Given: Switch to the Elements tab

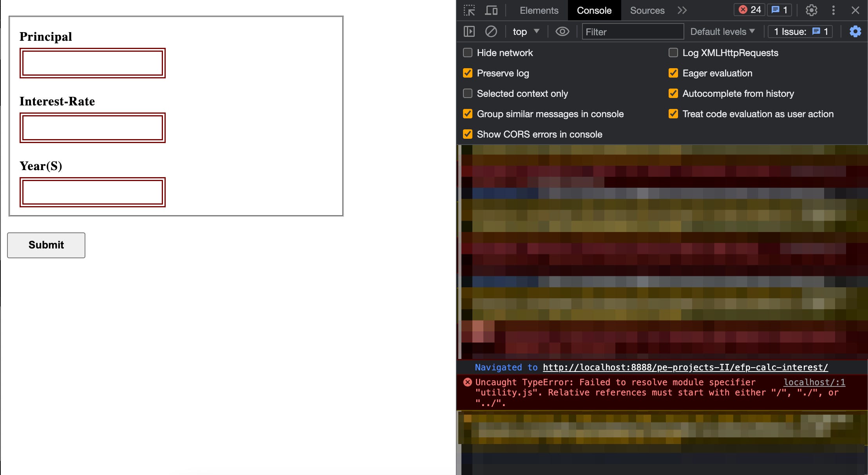Looking at the screenshot, I should tap(539, 10).
